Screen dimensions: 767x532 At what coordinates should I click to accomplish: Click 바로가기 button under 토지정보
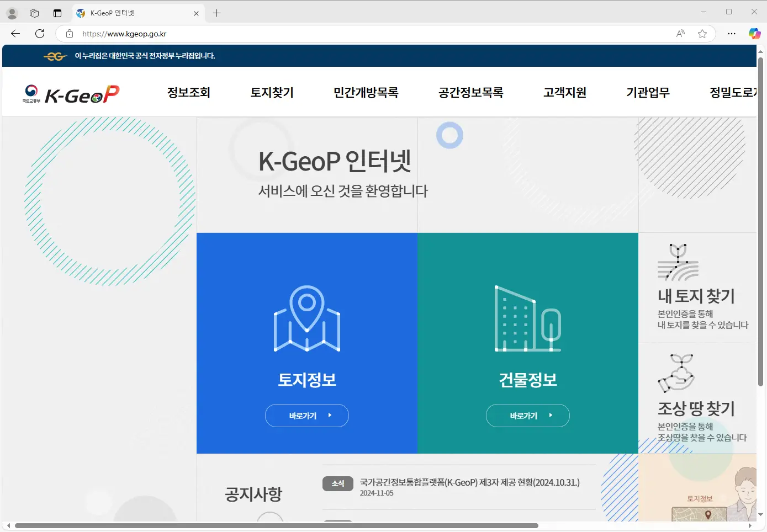click(x=307, y=416)
